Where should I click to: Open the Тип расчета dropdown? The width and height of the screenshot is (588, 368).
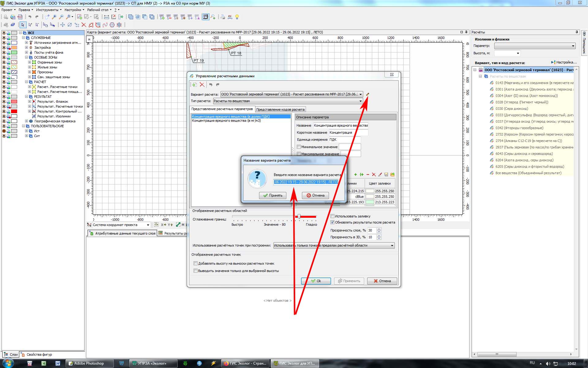[x=360, y=101]
